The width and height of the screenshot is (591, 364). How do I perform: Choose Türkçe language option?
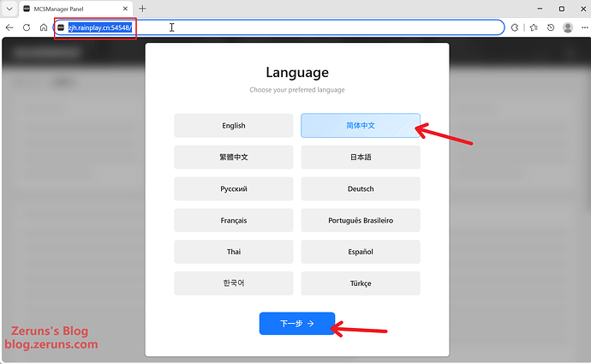361,283
